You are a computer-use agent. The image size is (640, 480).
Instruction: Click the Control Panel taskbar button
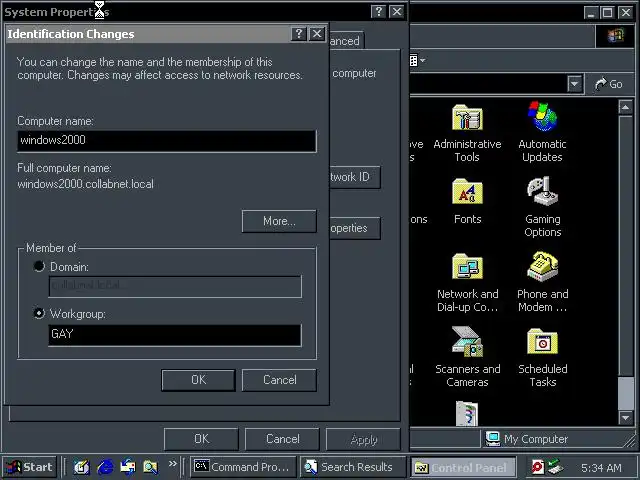point(463,467)
